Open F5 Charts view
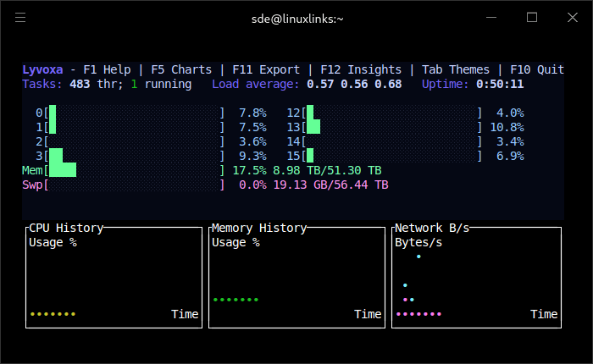Image resolution: width=593 pixels, height=364 pixels. pyautogui.click(x=181, y=69)
